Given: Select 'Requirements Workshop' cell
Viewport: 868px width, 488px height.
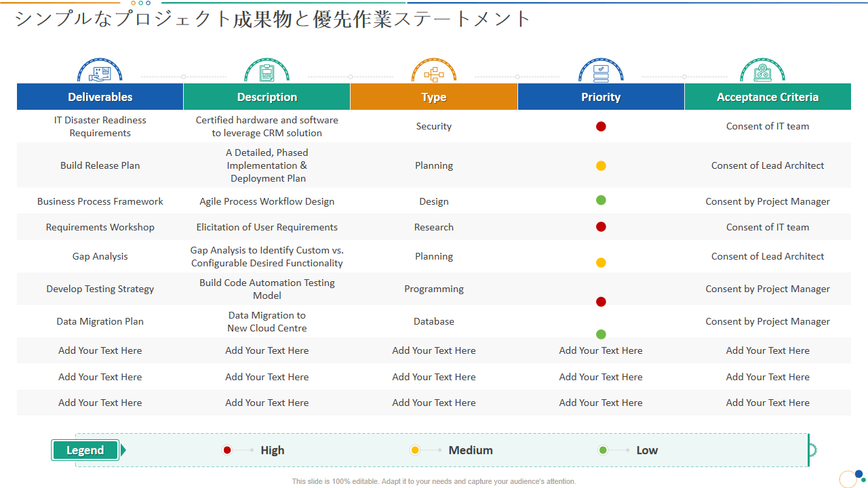Looking at the screenshot, I should point(100,227).
